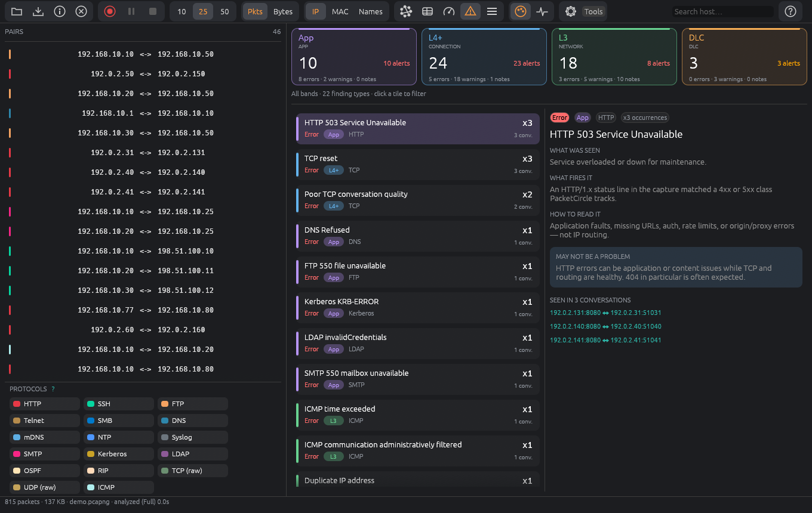Select pair 192.168.10.1 <-> 192.168.10.10

(x=143, y=113)
